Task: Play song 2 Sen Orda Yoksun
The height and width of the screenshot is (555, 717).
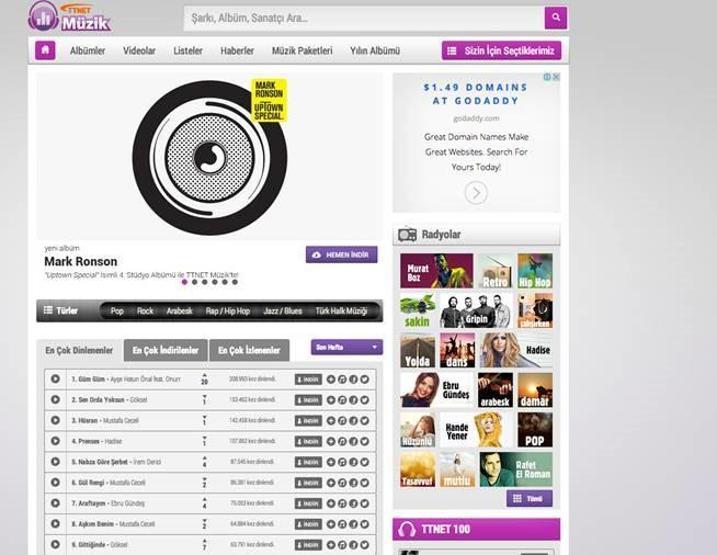Action: pyautogui.click(x=55, y=400)
